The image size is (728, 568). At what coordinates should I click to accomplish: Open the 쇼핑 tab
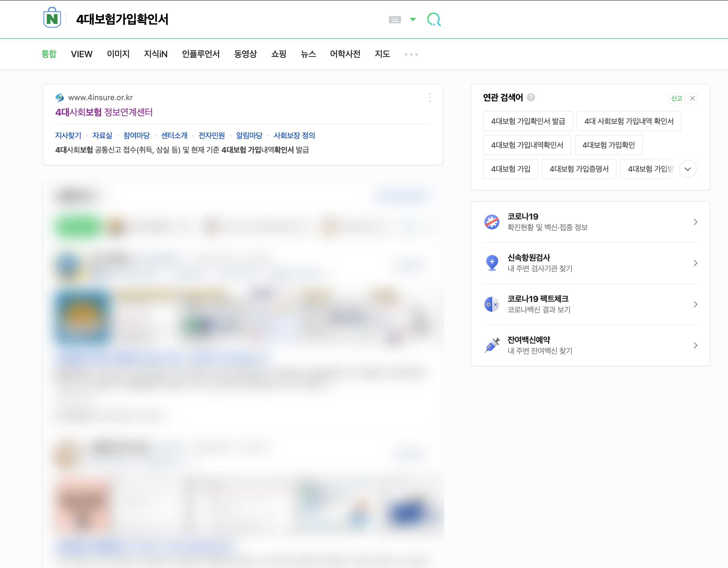(279, 54)
